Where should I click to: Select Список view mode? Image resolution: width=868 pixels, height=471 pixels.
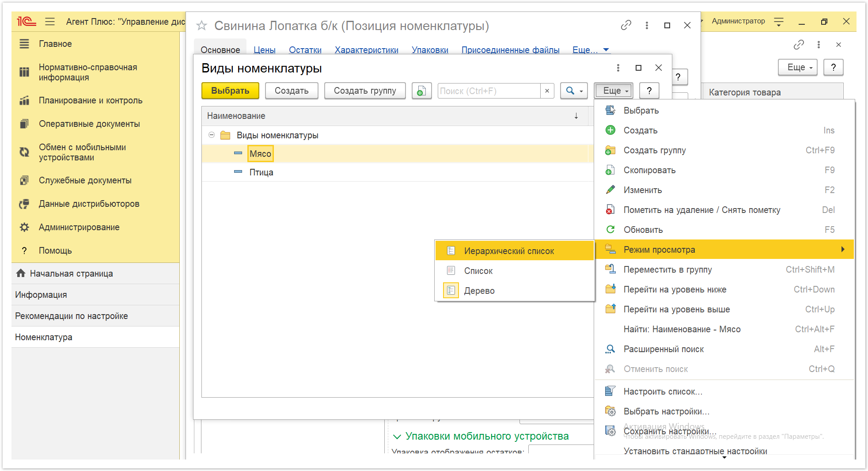click(514, 271)
